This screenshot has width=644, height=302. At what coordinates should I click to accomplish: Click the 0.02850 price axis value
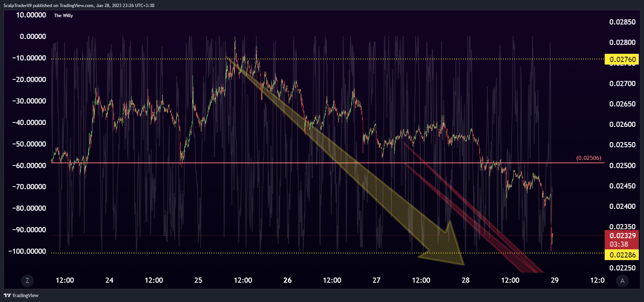622,22
